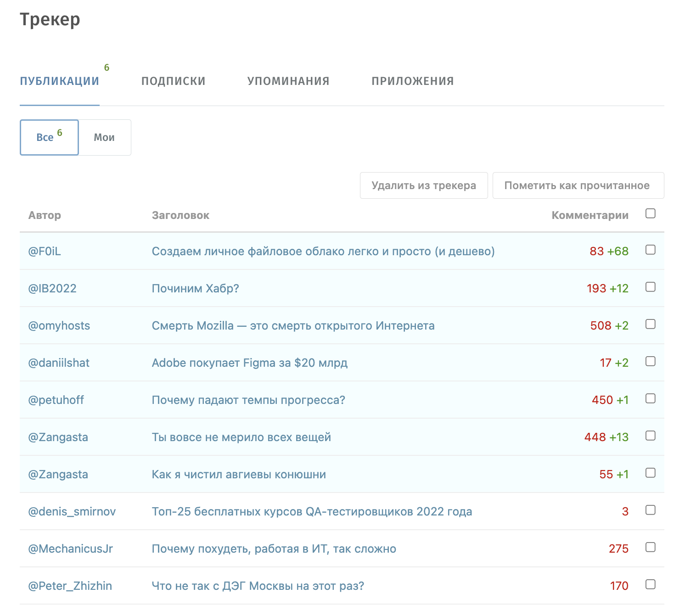Screen dimensions: 674x616
Task: Click the Заголовок column header
Action: click(x=180, y=215)
